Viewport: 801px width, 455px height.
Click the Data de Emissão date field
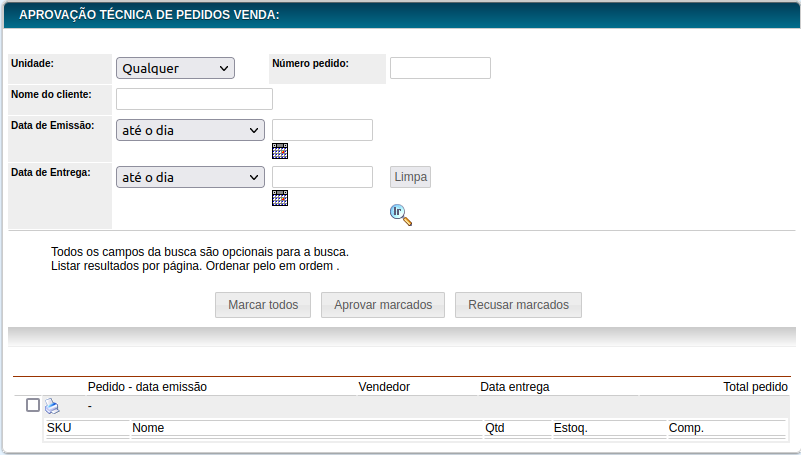[x=322, y=130]
